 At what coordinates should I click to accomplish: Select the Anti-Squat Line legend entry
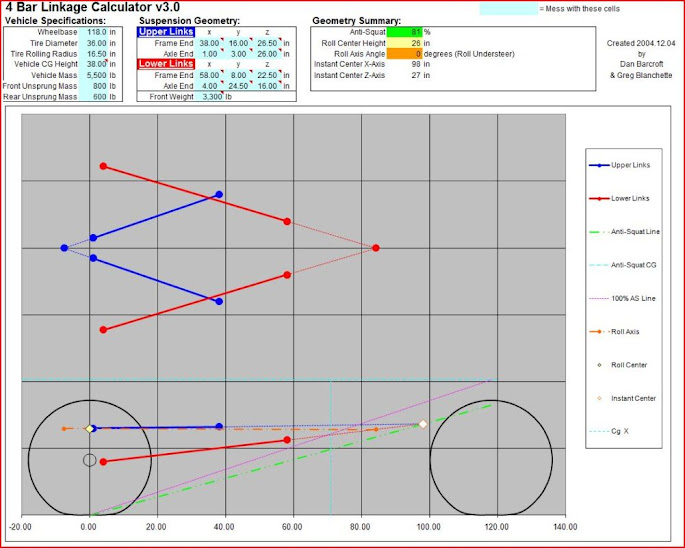[624, 232]
